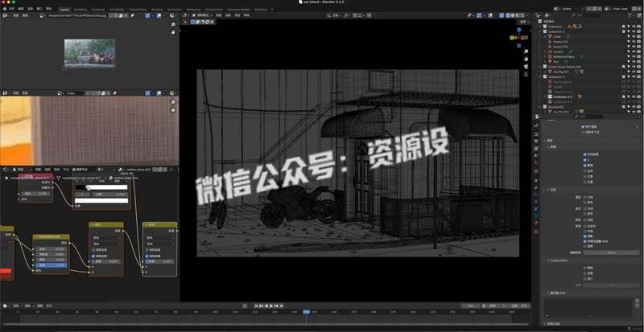Open the Output properties tab icon
The image size is (644, 332).
536,141
